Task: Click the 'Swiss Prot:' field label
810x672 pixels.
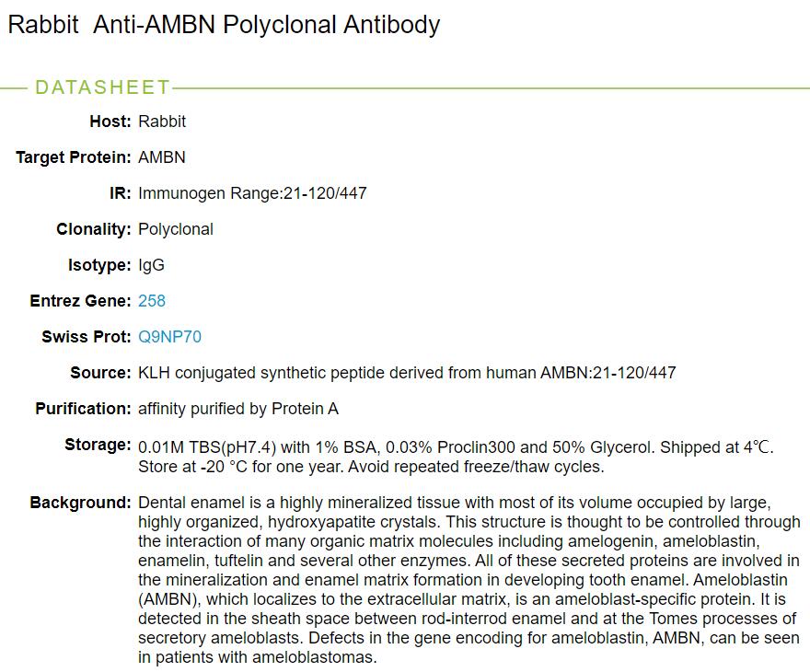Action: click(x=87, y=337)
